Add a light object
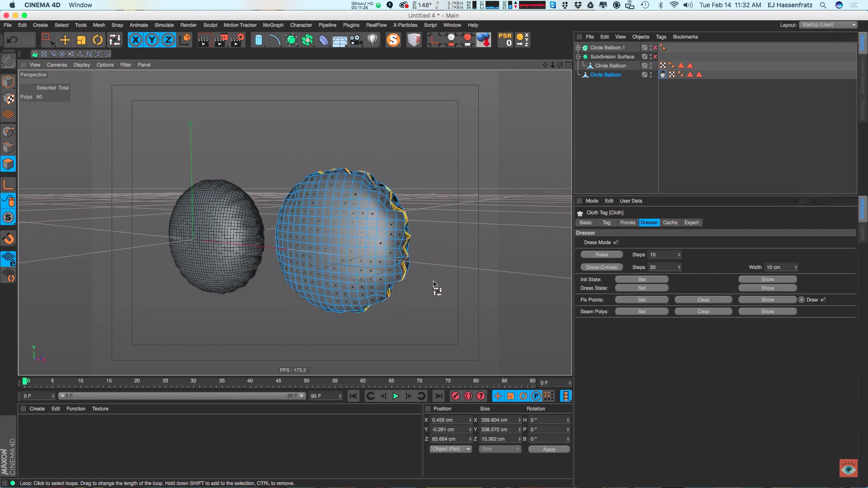 [373, 40]
